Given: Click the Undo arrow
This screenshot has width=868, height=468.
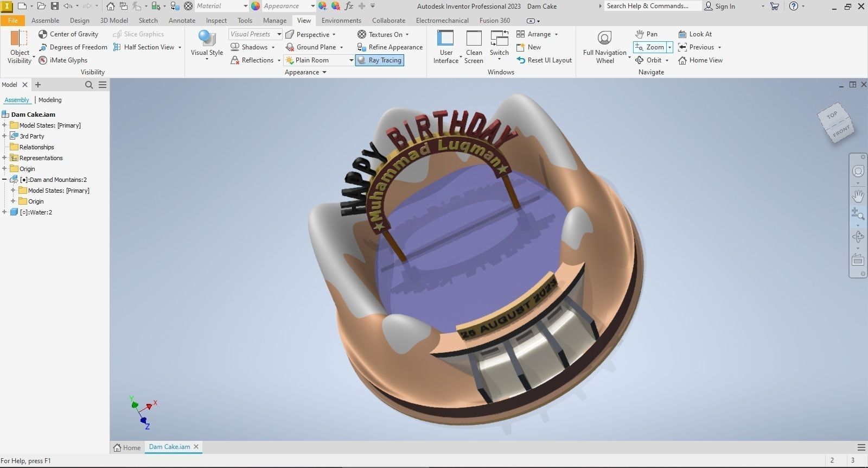Looking at the screenshot, I should [x=68, y=6].
